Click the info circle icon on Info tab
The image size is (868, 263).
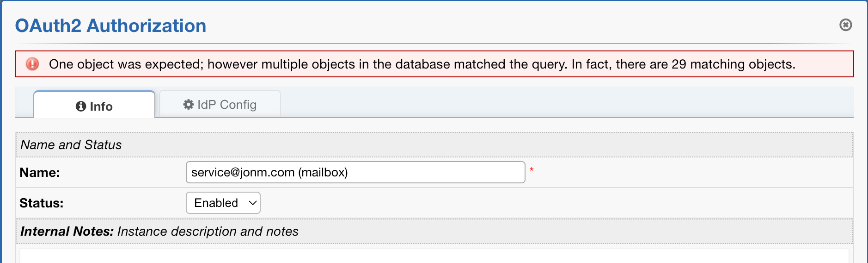pos(81,106)
